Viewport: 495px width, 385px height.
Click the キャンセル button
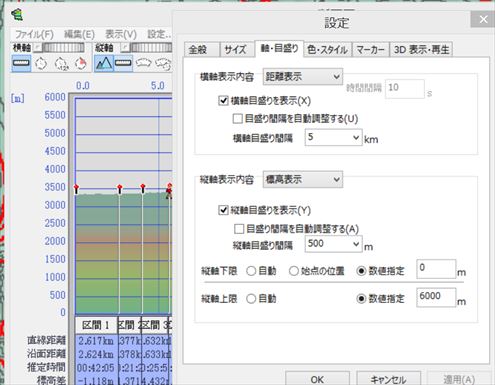388,379
